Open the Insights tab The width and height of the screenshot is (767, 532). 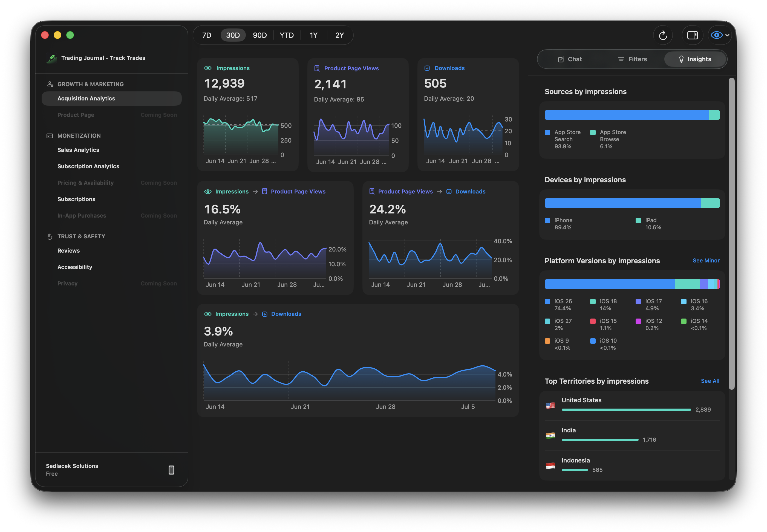(x=695, y=59)
